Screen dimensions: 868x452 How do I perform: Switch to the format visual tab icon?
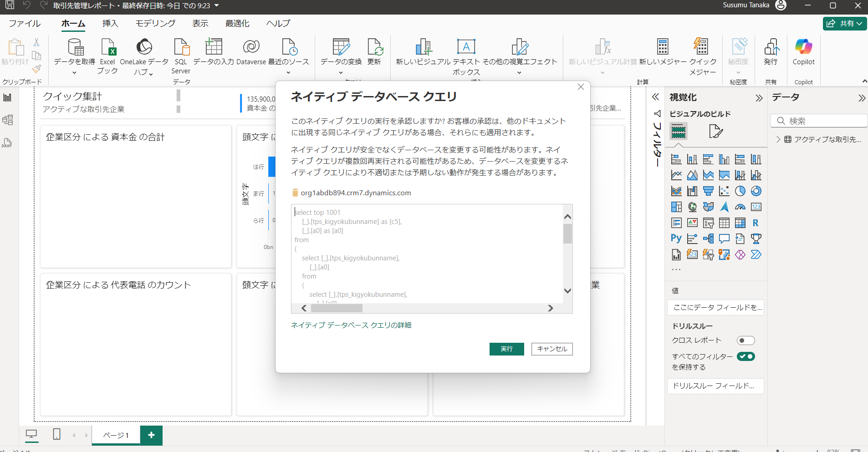[x=715, y=132]
